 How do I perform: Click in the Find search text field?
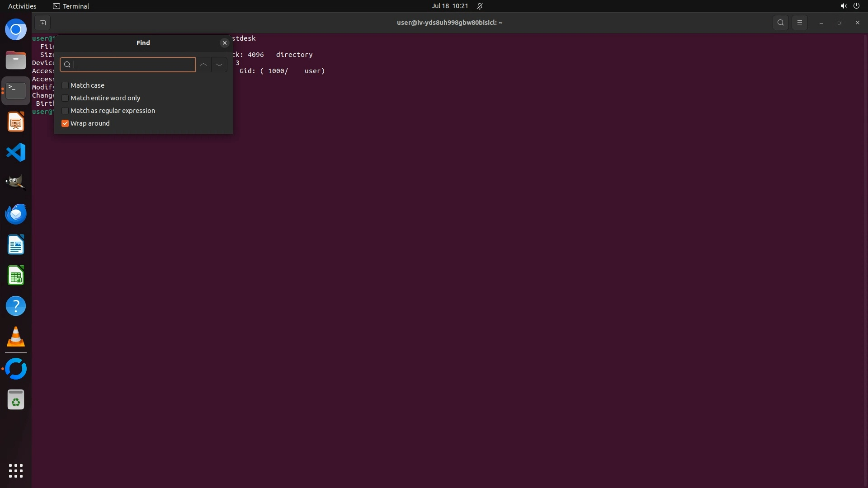pyautogui.click(x=131, y=65)
